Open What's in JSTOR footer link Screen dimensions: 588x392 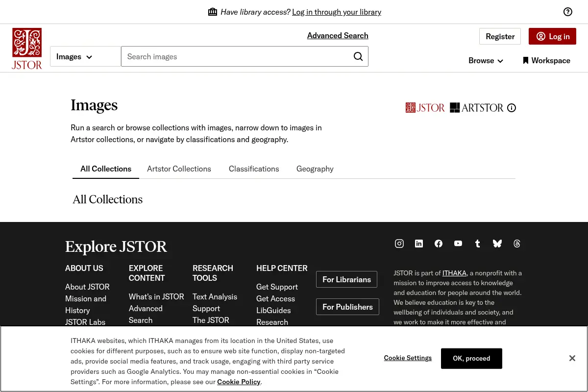(x=156, y=296)
